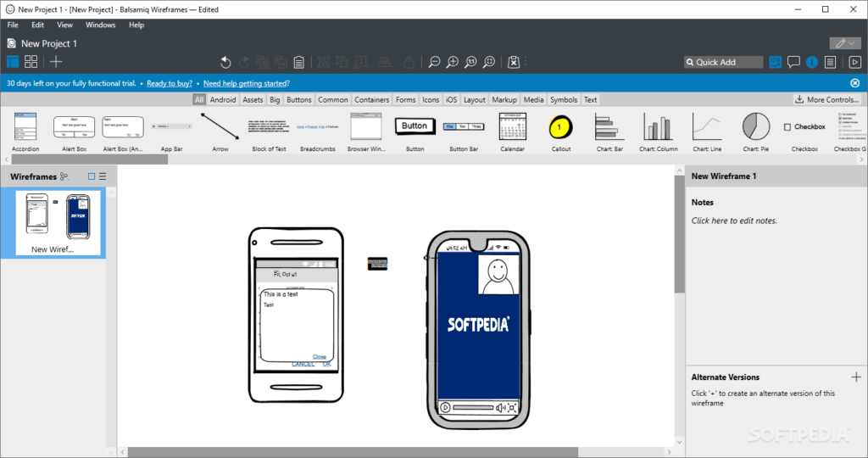Viewport: 868px width, 458px height.
Task: Select the Markup controls category
Action: point(504,100)
